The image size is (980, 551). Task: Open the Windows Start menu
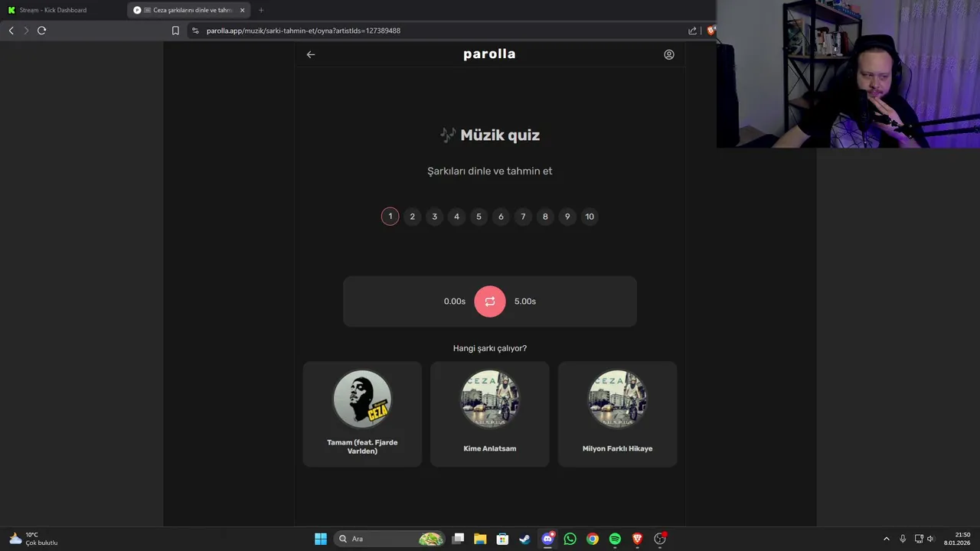[321, 539]
